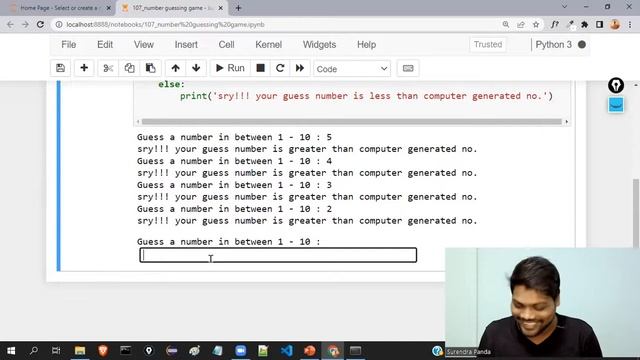Open Windows taskbar search
This screenshot has width=640, height=360.
point(34,351)
